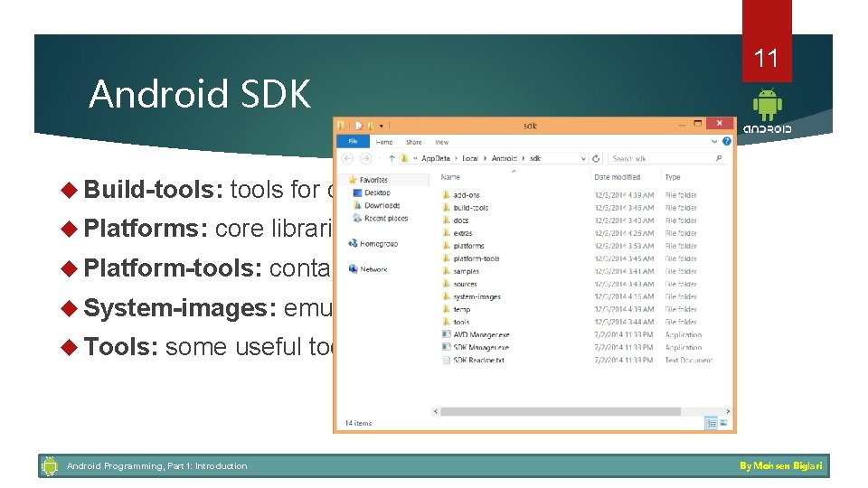
Task: Click the search magnifier icon
Action: click(719, 158)
